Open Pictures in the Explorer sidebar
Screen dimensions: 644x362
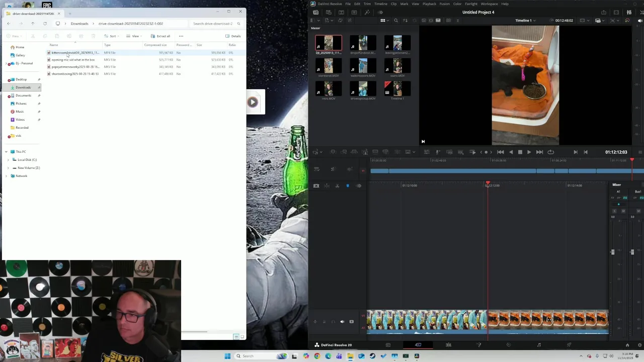(x=21, y=104)
